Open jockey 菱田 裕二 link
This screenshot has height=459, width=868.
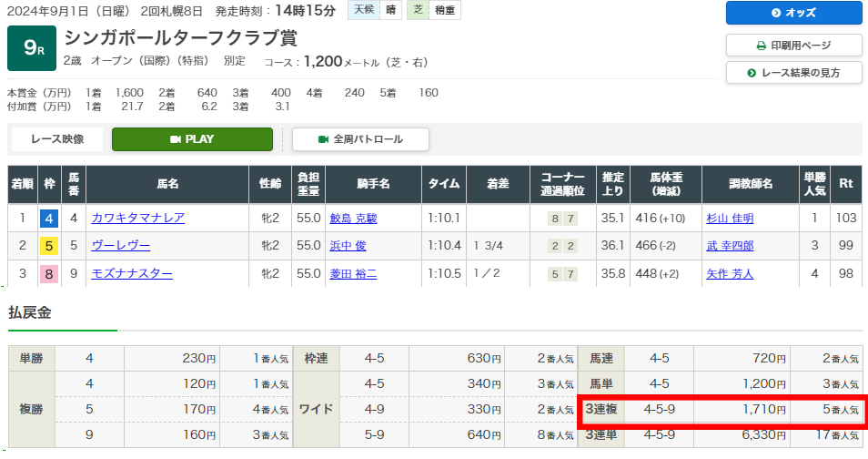point(353,273)
